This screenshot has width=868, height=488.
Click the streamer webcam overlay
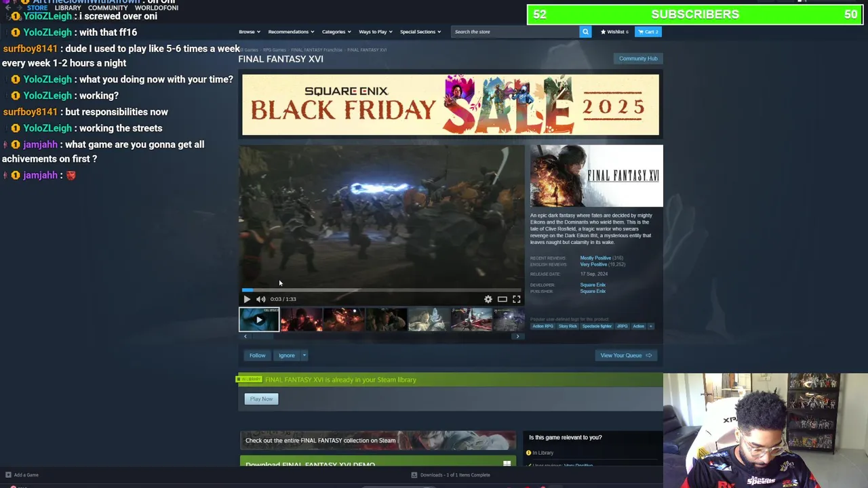tap(766, 430)
